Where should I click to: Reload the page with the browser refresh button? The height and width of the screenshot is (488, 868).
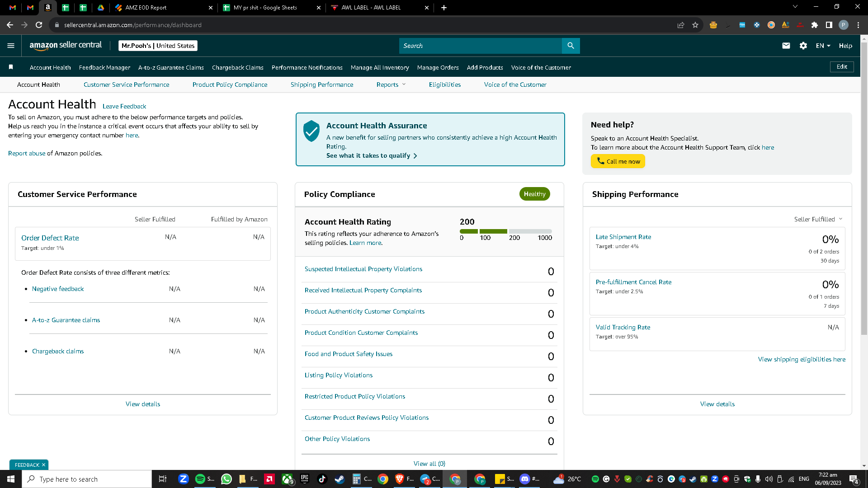39,25
